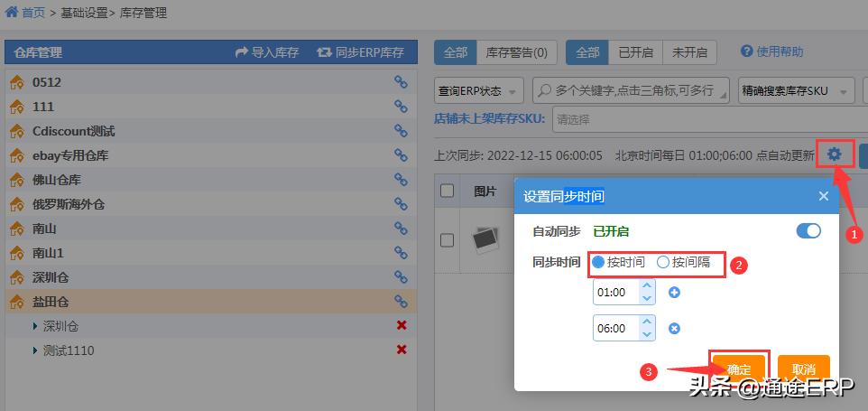This screenshot has width=868, height=411.
Task: Click the 同步ERP库存 button
Action: (360, 52)
